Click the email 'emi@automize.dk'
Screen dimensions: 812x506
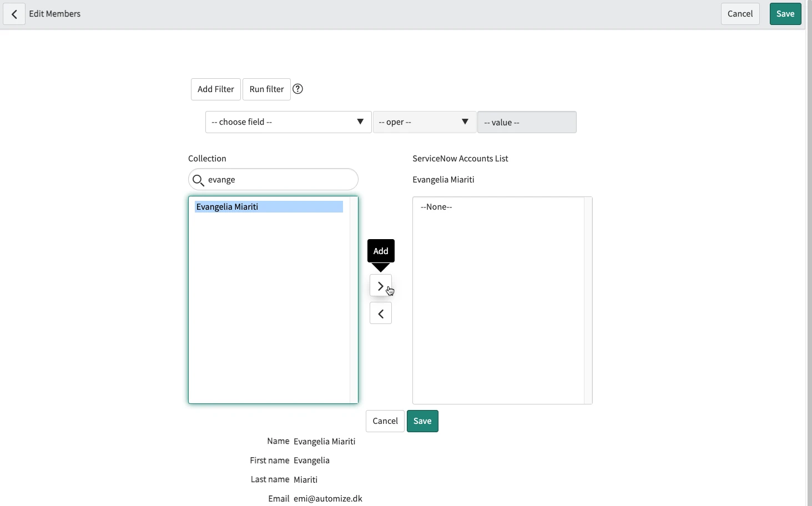pyautogui.click(x=328, y=498)
